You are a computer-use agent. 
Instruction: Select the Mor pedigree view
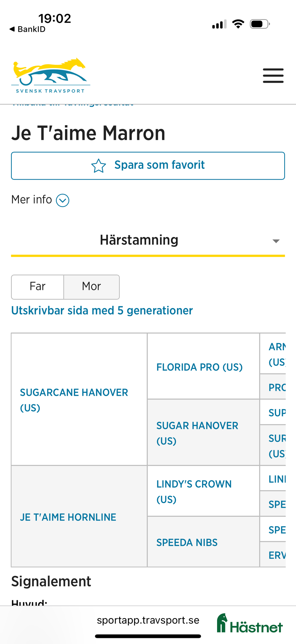pyautogui.click(x=91, y=286)
